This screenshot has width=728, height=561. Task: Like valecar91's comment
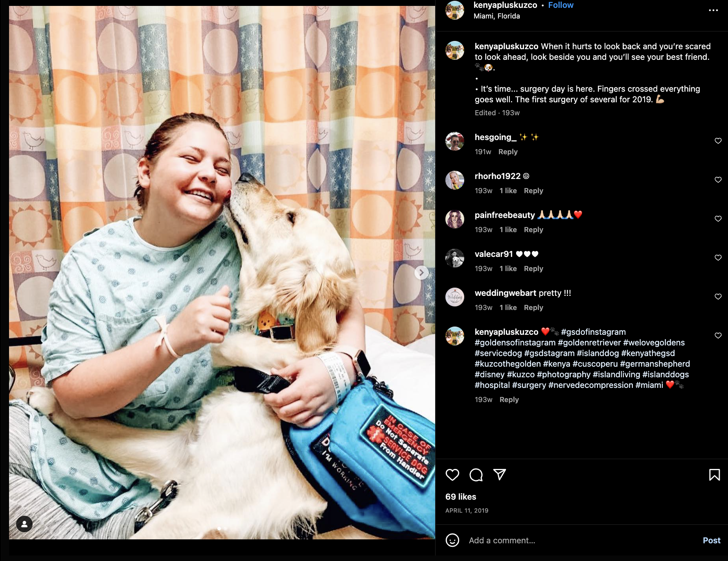(x=718, y=258)
